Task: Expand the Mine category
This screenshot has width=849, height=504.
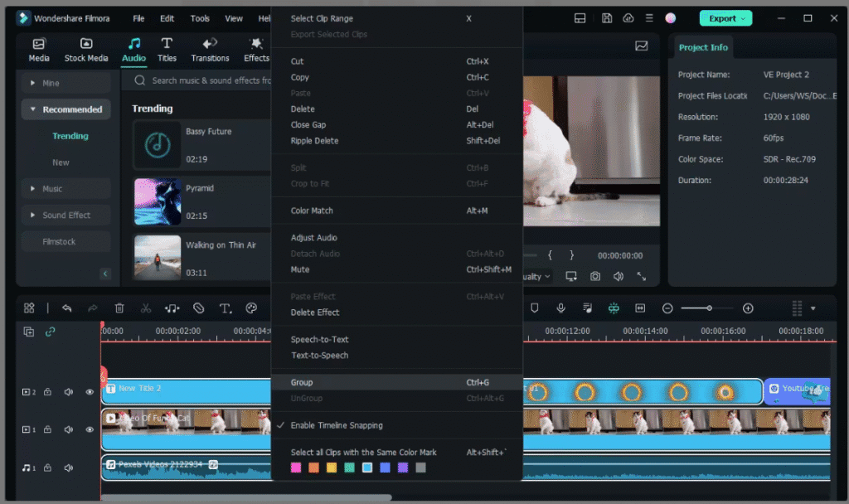Action: (x=33, y=83)
